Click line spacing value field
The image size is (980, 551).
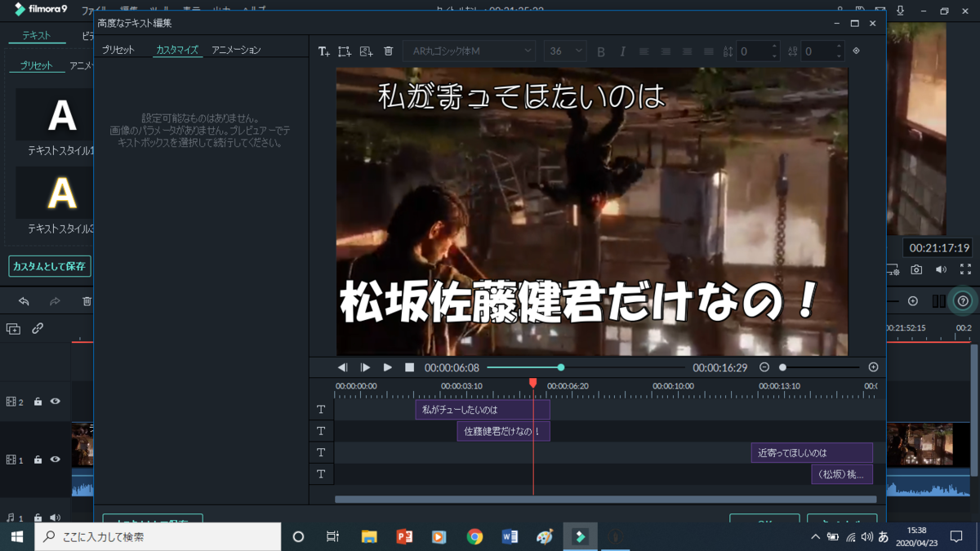(x=753, y=51)
